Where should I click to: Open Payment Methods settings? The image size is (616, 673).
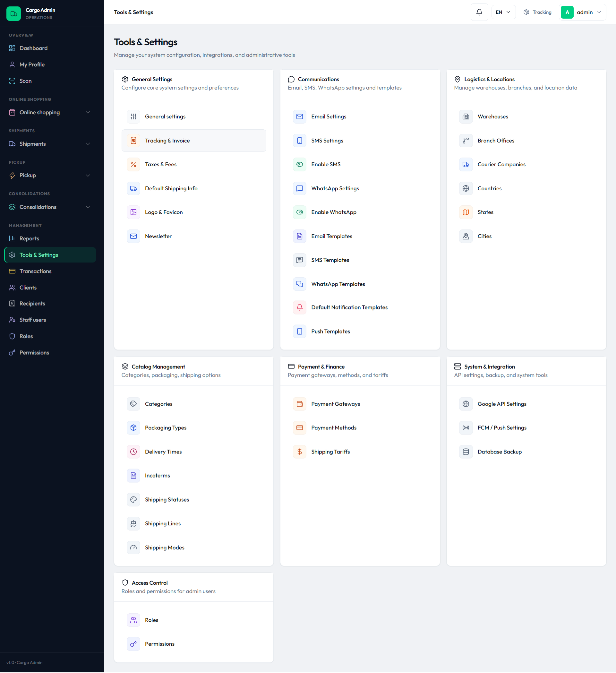click(360, 428)
